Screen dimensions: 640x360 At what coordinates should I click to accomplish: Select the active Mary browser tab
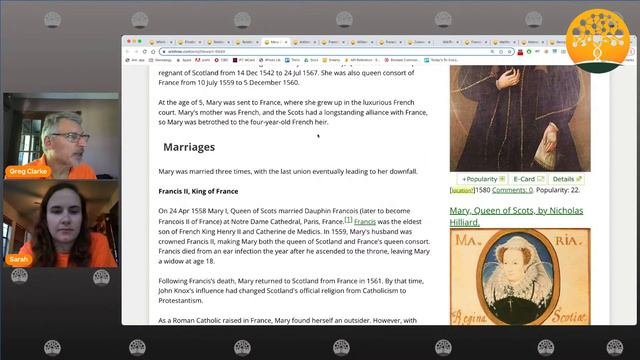275,42
